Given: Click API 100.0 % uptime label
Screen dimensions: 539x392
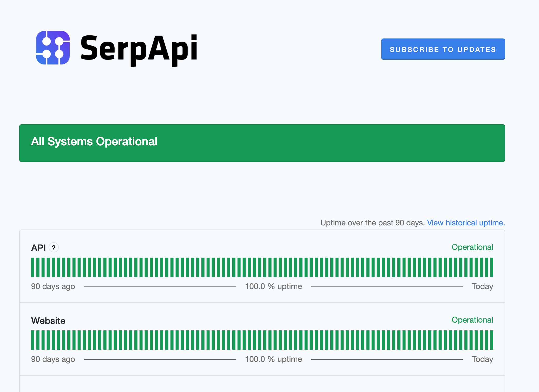Looking at the screenshot, I should pyautogui.click(x=273, y=286).
